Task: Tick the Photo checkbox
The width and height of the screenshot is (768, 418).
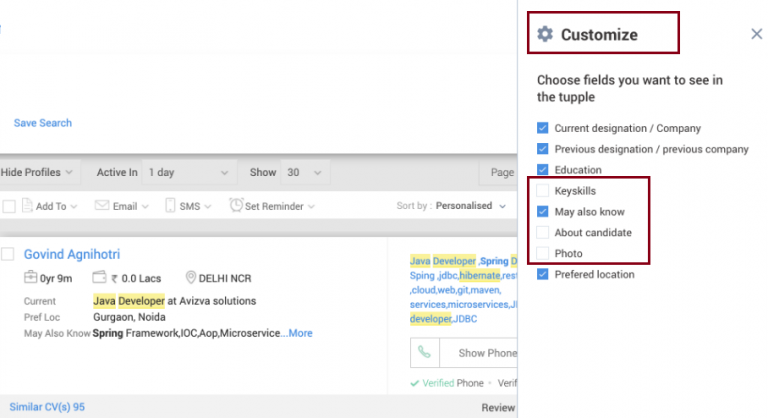Action: pyautogui.click(x=543, y=253)
